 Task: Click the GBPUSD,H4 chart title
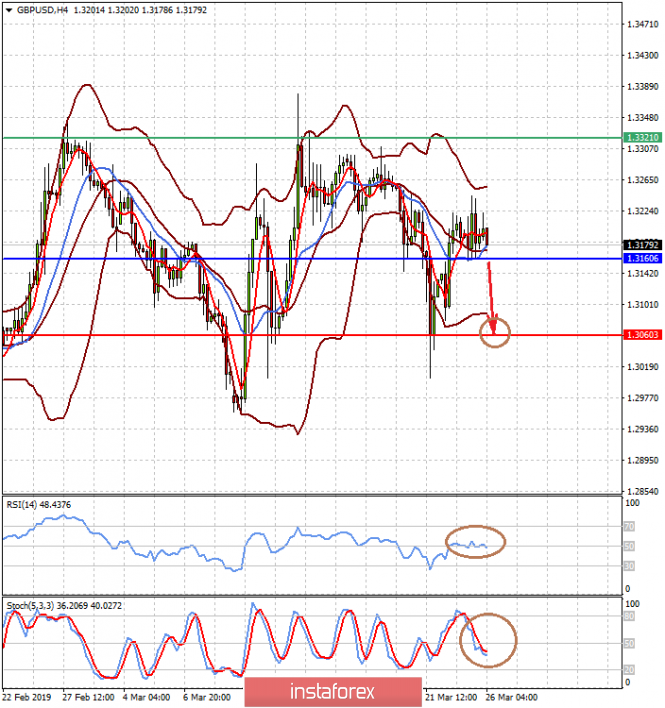pos(41,9)
